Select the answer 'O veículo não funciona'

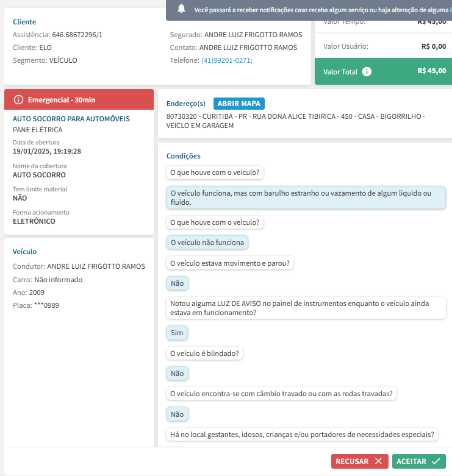207,243
